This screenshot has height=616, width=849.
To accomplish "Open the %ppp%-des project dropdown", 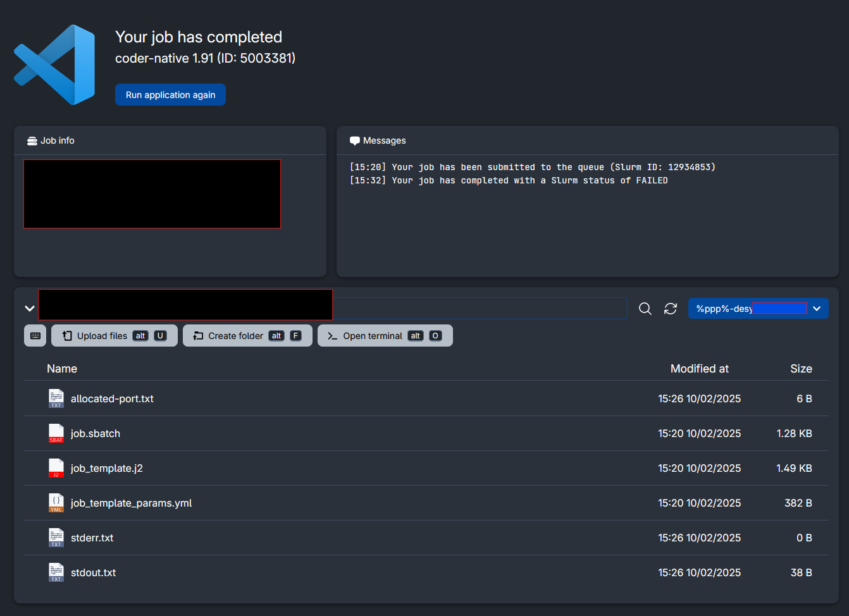I will pyautogui.click(x=758, y=309).
